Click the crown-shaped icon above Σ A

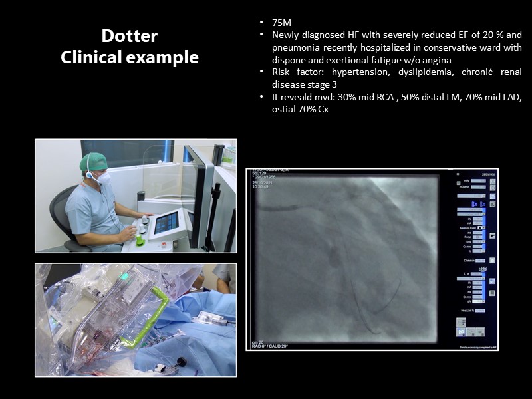pyautogui.click(x=483, y=269)
